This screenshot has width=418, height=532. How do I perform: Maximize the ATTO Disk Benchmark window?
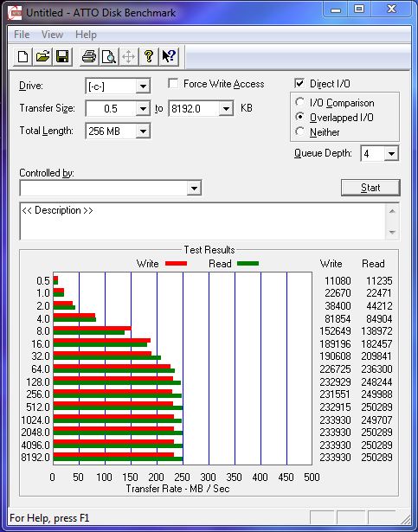359,10
